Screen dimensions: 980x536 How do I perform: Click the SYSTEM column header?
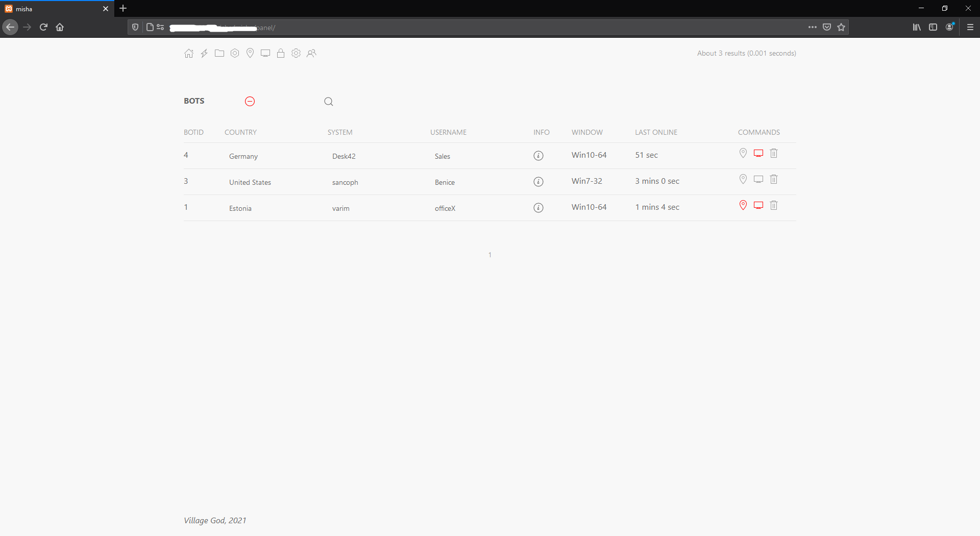click(340, 132)
